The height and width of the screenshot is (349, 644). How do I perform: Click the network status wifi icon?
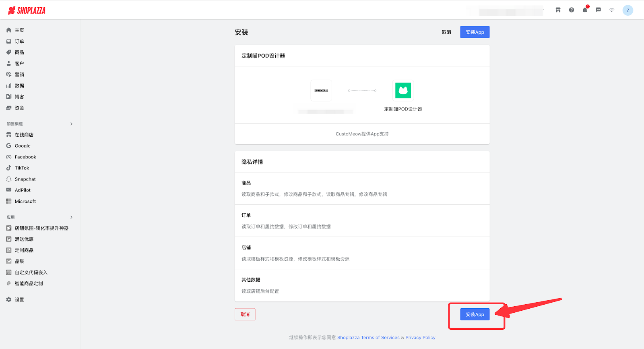(x=612, y=10)
